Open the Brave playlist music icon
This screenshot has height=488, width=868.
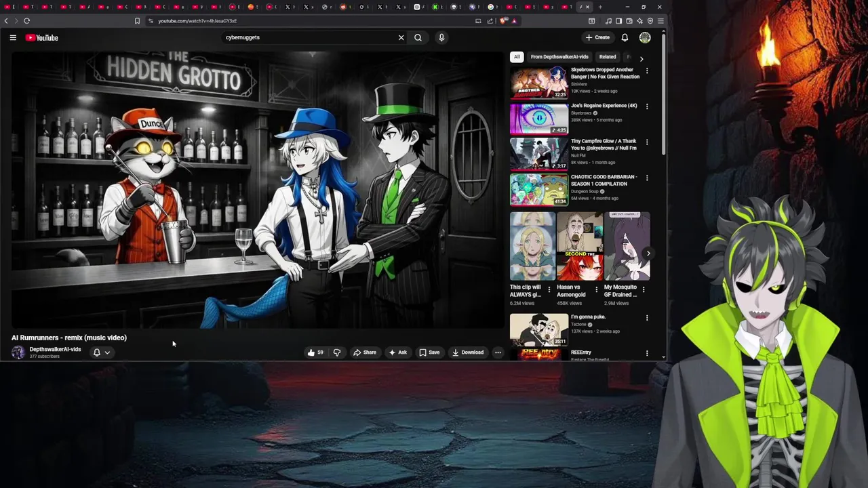608,21
